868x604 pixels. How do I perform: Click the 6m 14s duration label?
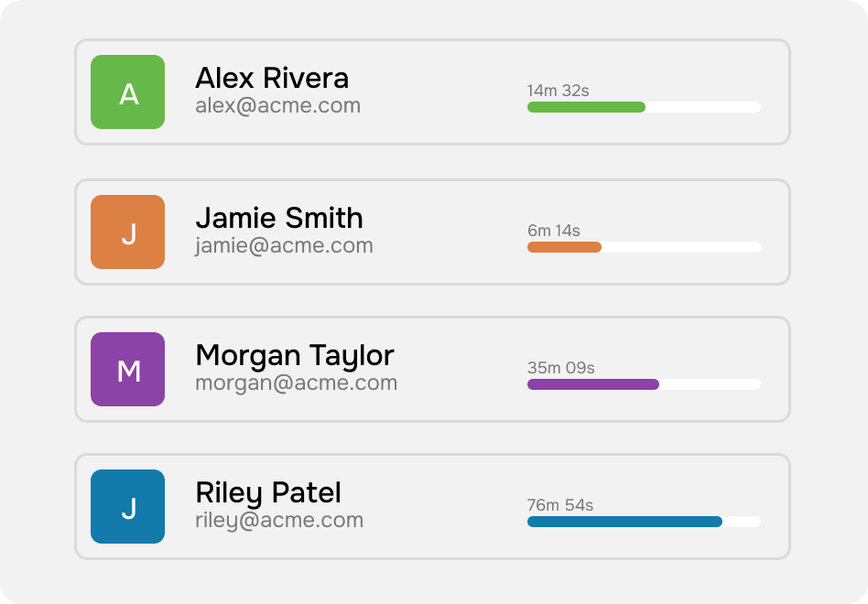coord(554,230)
